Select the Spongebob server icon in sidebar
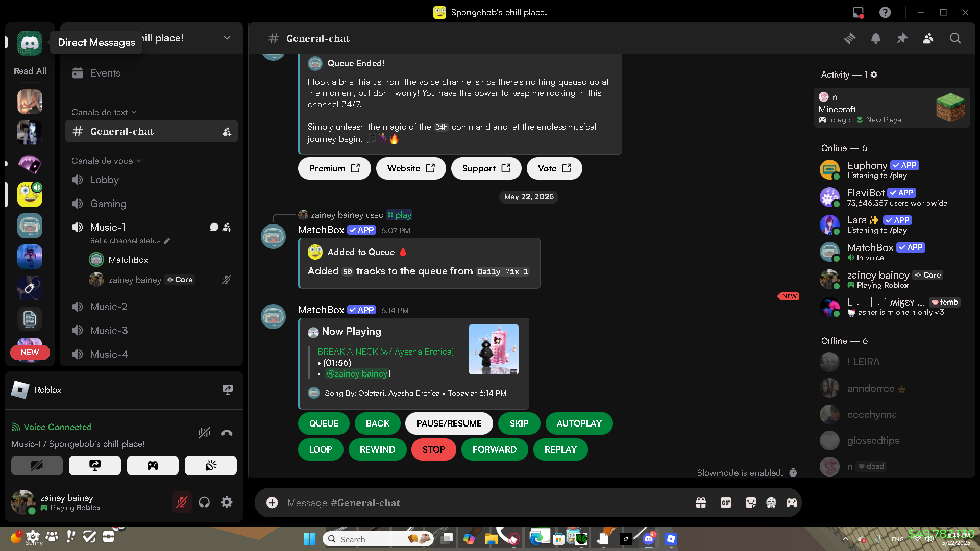The width and height of the screenshot is (980, 551). point(30,194)
